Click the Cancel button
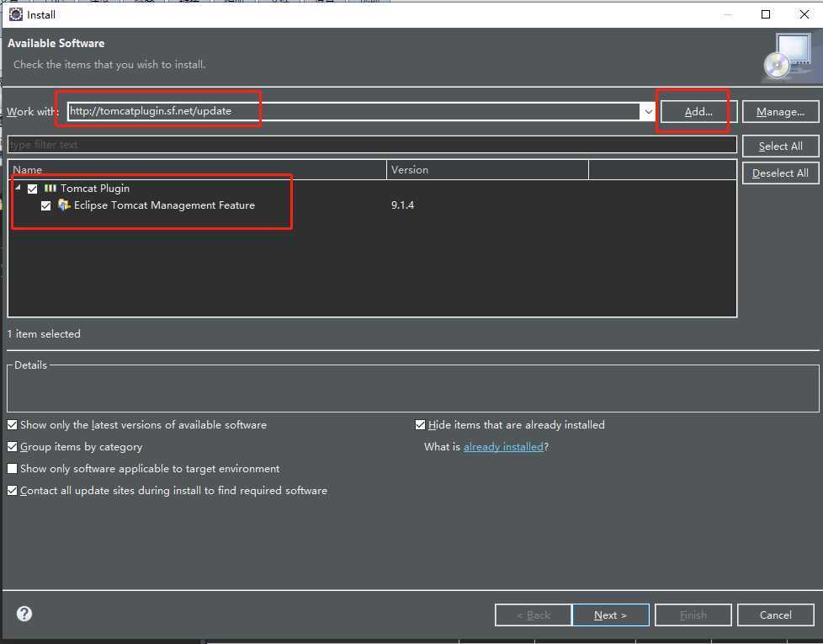The image size is (823, 644). [x=775, y=615]
